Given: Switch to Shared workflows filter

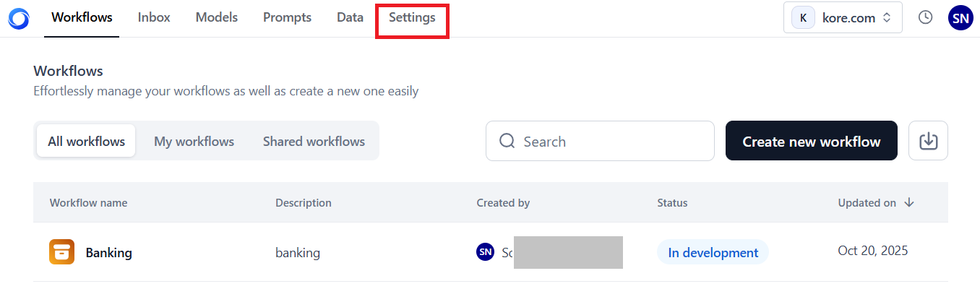Looking at the screenshot, I should tap(314, 142).
